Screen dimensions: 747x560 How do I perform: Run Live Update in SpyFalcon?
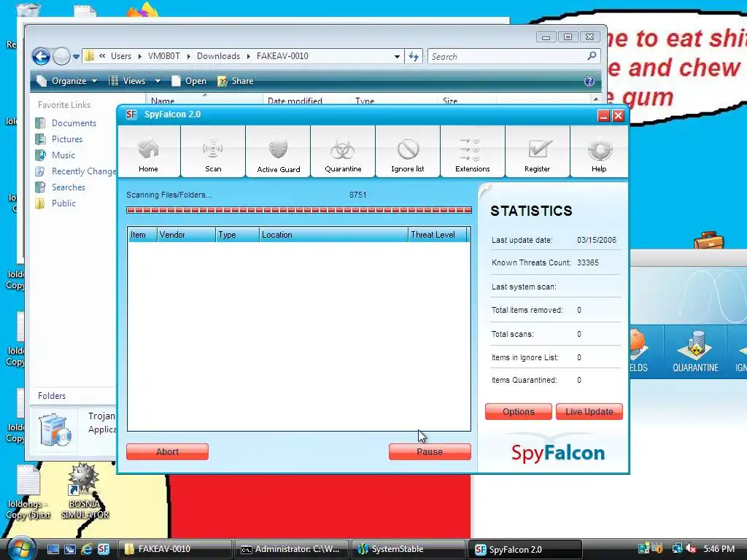589,411
